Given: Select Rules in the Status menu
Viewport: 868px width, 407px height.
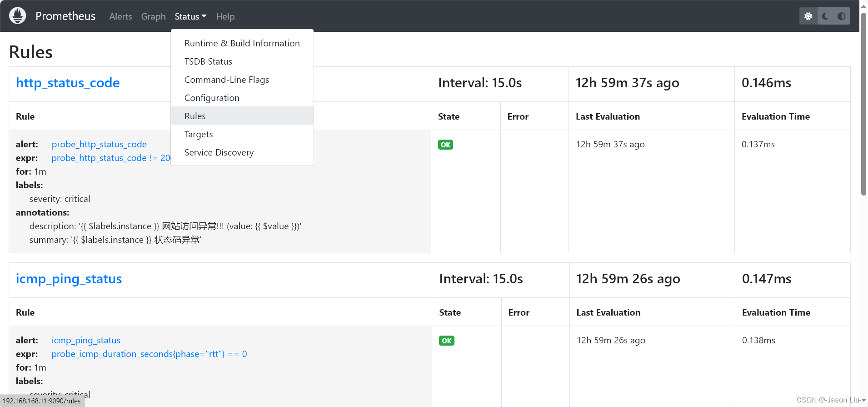Looking at the screenshot, I should (x=242, y=116).
